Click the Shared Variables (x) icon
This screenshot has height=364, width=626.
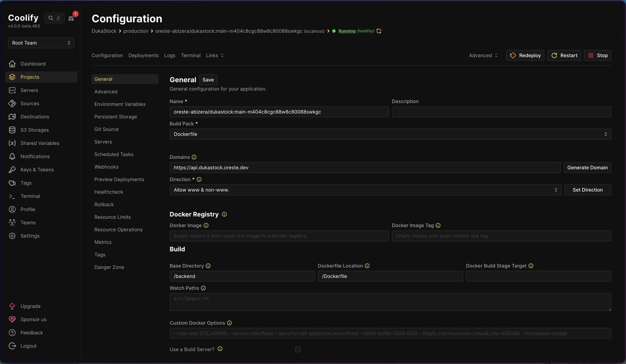point(12,143)
